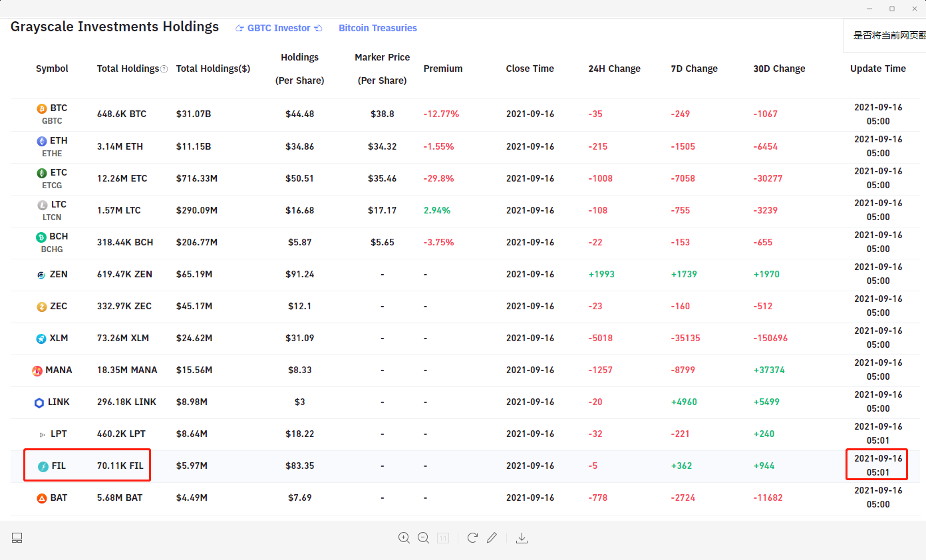The width and height of the screenshot is (926, 560).
Task: Select the GBTC ticker label under BTC
Action: pos(52,121)
